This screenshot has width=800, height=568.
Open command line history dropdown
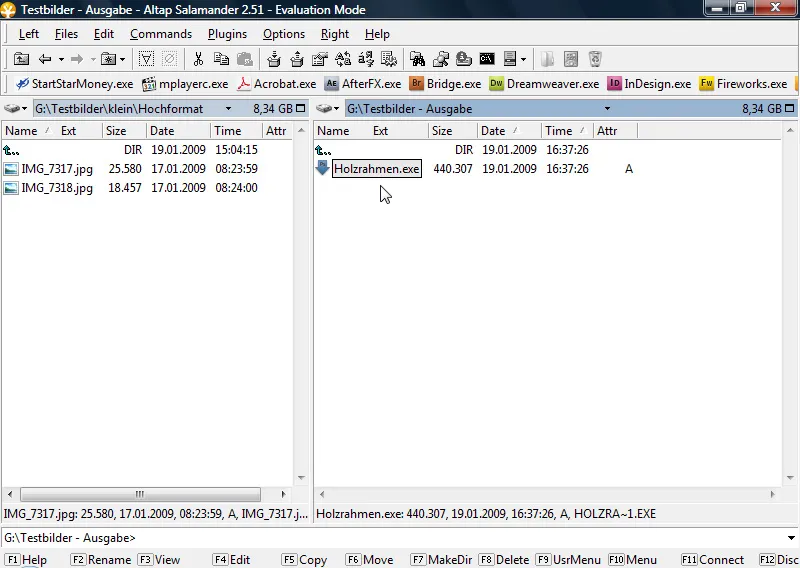(791, 538)
